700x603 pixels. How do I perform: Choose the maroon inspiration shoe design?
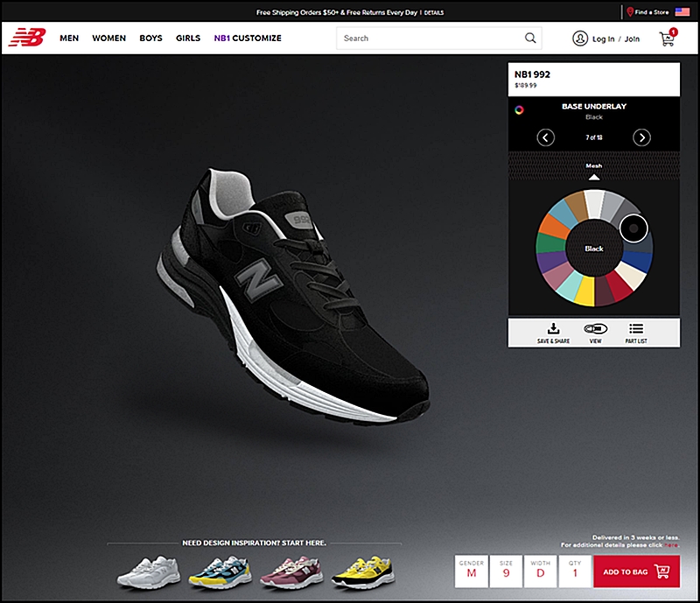[291, 571]
